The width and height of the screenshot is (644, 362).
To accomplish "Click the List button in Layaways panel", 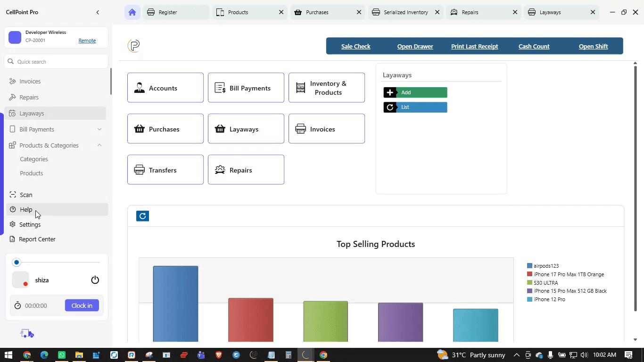I will click(x=415, y=107).
